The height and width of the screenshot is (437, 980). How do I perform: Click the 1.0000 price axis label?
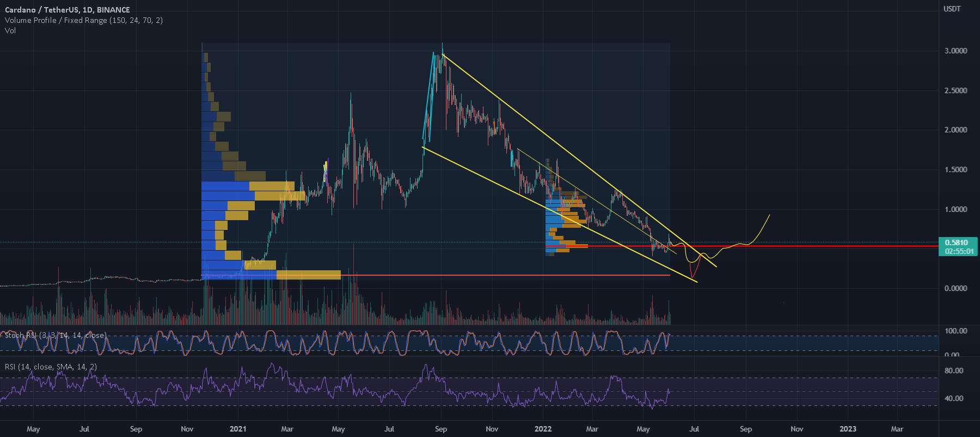(x=955, y=209)
